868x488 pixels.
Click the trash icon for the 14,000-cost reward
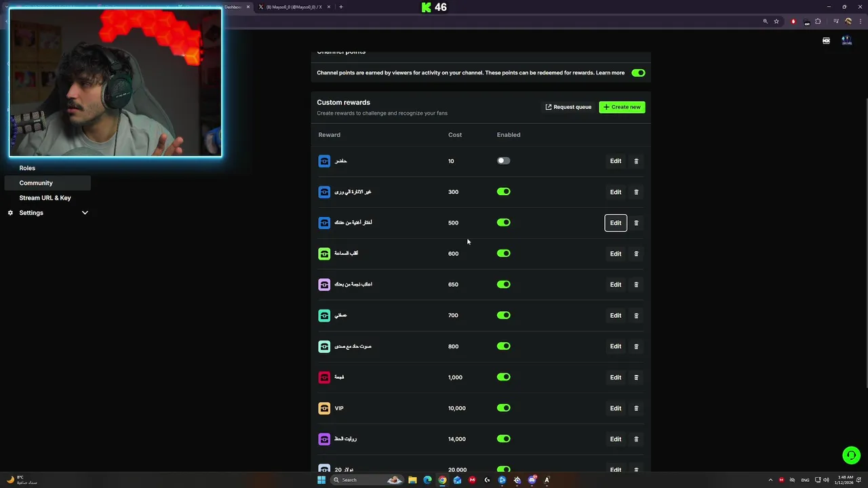[636, 439]
